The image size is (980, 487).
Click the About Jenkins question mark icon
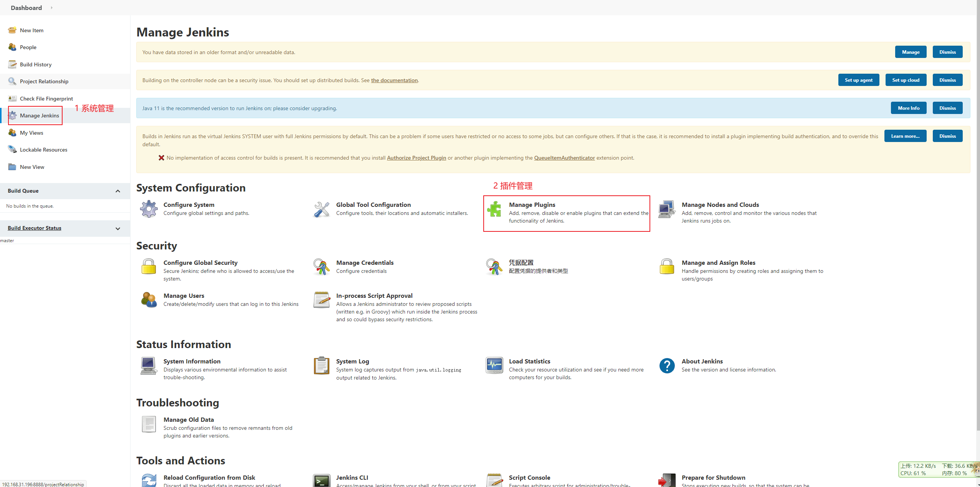tap(667, 366)
